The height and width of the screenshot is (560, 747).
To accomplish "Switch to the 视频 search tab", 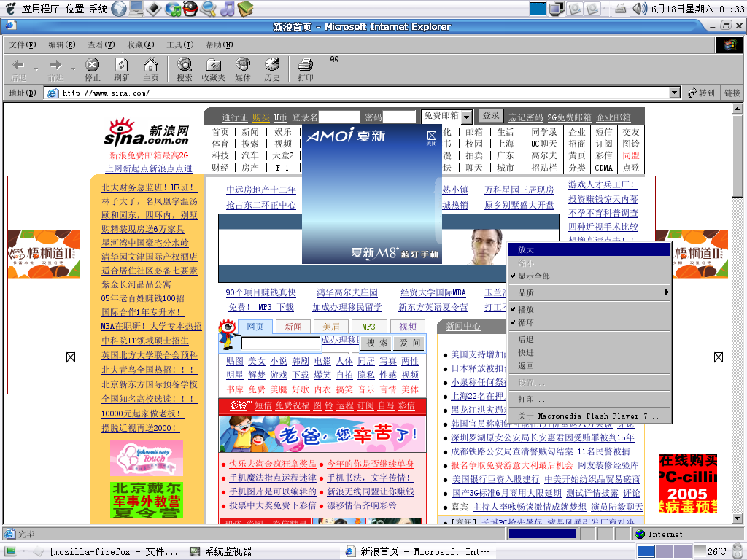I will click(408, 327).
